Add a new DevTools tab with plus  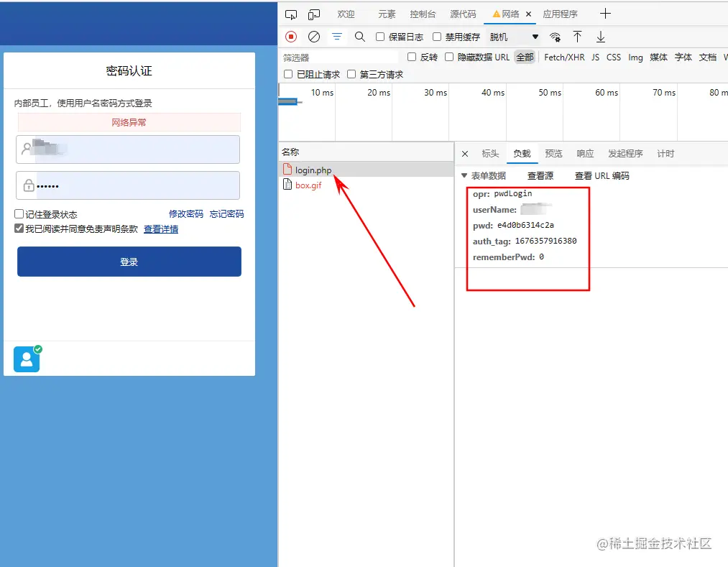click(605, 14)
